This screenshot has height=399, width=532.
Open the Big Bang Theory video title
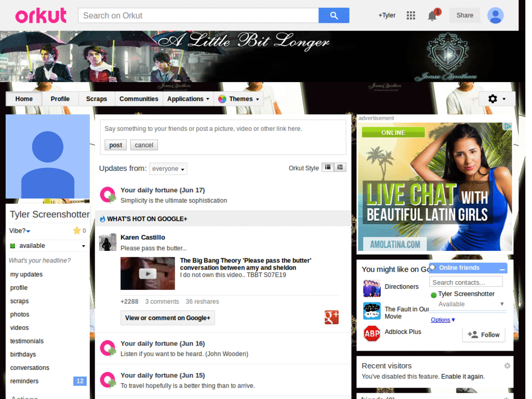click(x=246, y=264)
